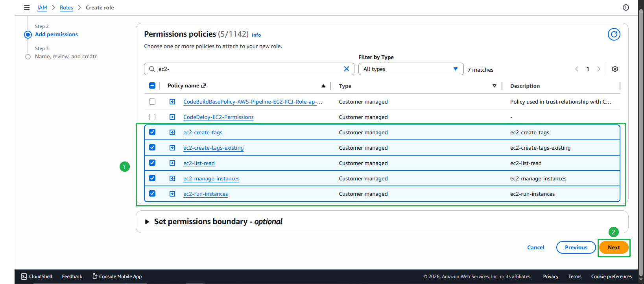644x284 pixels.
Task: Check CodeBuildBasePolicy-AWS-Pipeline-EC2 policy checkbox
Action: (x=152, y=102)
